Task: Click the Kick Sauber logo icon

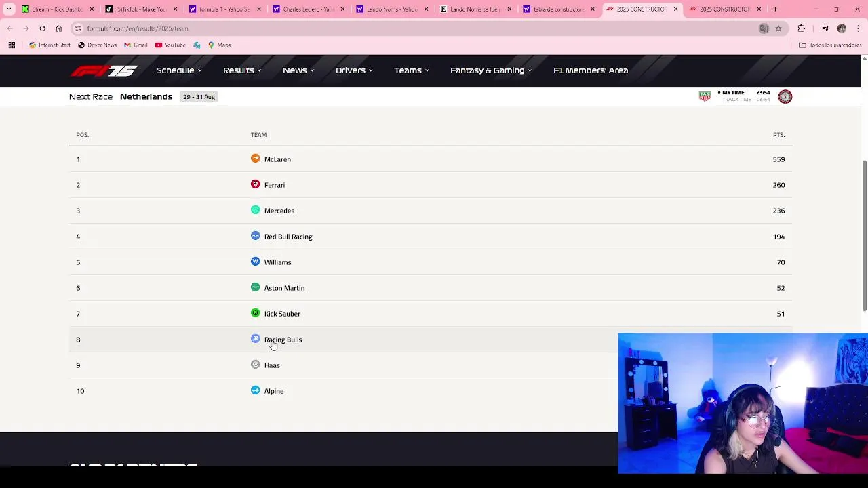Action: coord(255,313)
